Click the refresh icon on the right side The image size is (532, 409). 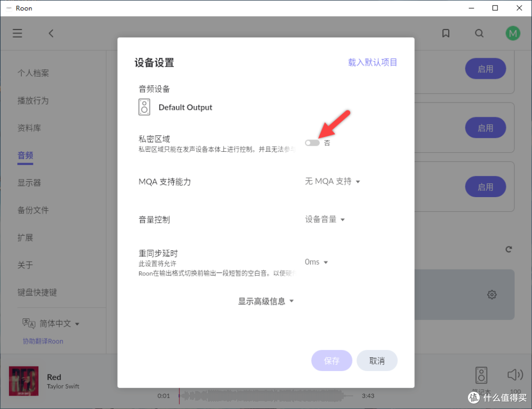509,249
